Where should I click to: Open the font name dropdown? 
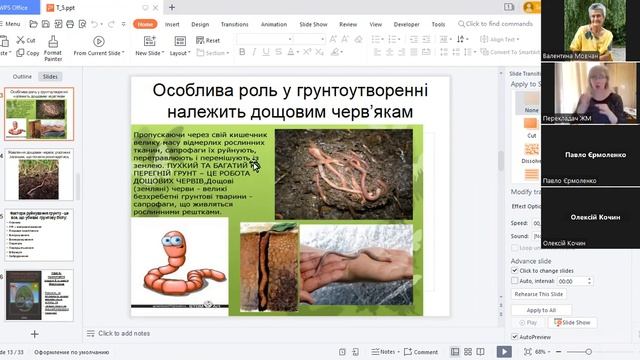click(290, 39)
